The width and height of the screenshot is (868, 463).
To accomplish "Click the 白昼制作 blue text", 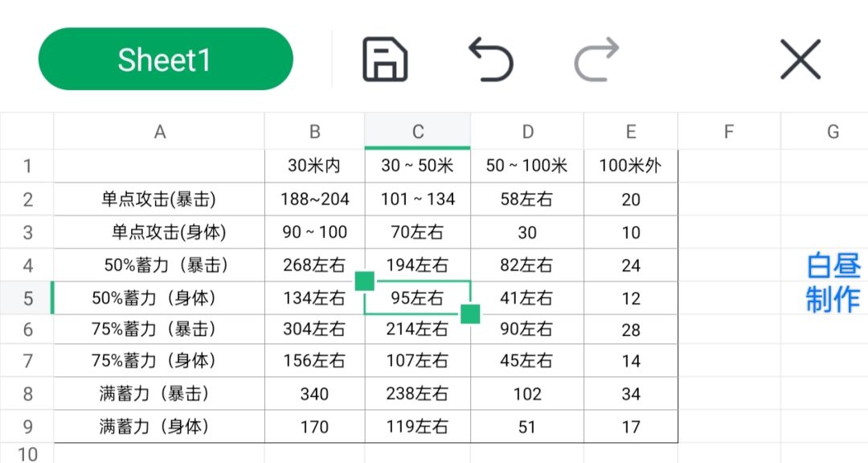I will [x=833, y=282].
